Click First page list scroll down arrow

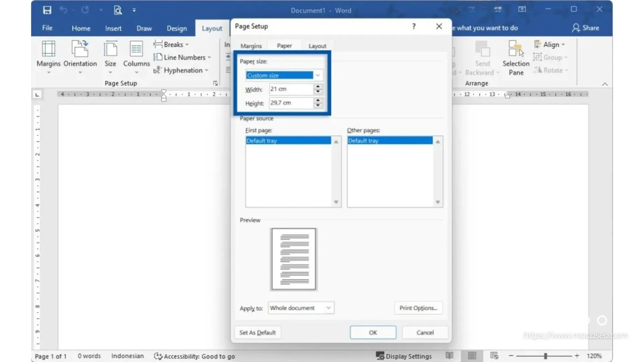pyautogui.click(x=336, y=202)
